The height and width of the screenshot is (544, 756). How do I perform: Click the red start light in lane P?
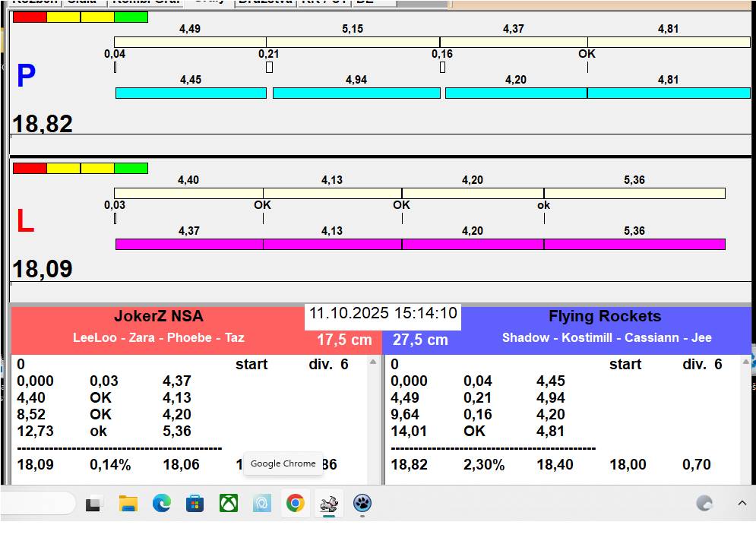(x=30, y=17)
